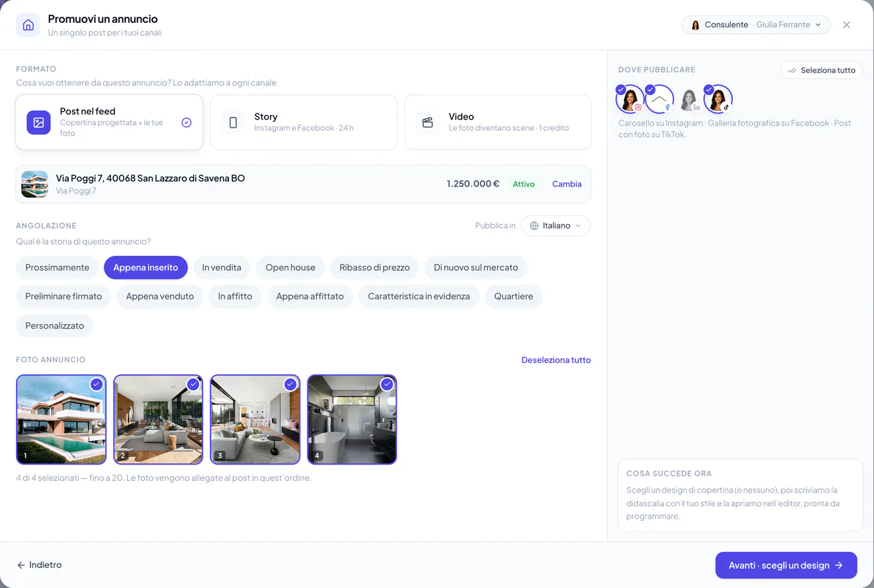Choose the Quartiere chip

[x=514, y=296]
